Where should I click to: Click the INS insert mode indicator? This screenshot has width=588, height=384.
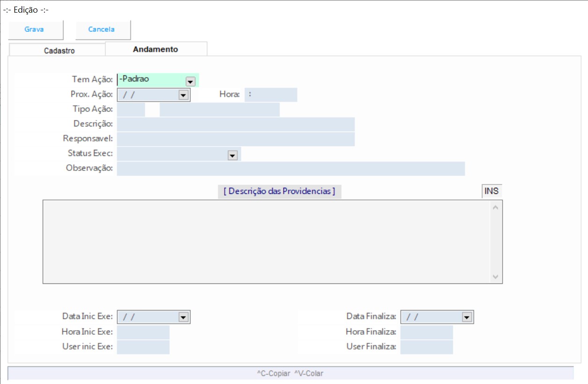491,191
